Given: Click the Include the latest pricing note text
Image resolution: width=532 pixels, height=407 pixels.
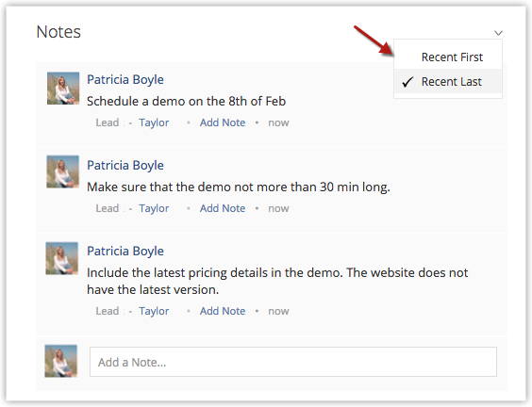Looking at the screenshot, I should point(277,281).
